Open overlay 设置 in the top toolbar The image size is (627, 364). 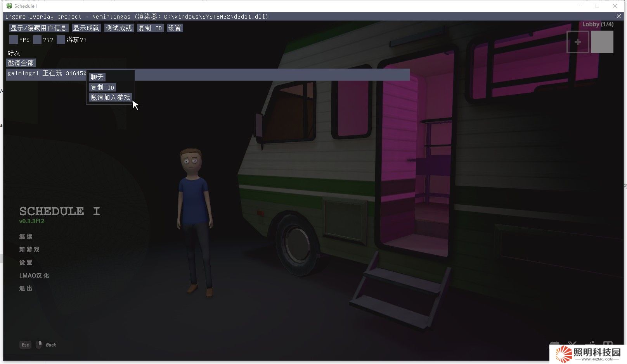175,28
